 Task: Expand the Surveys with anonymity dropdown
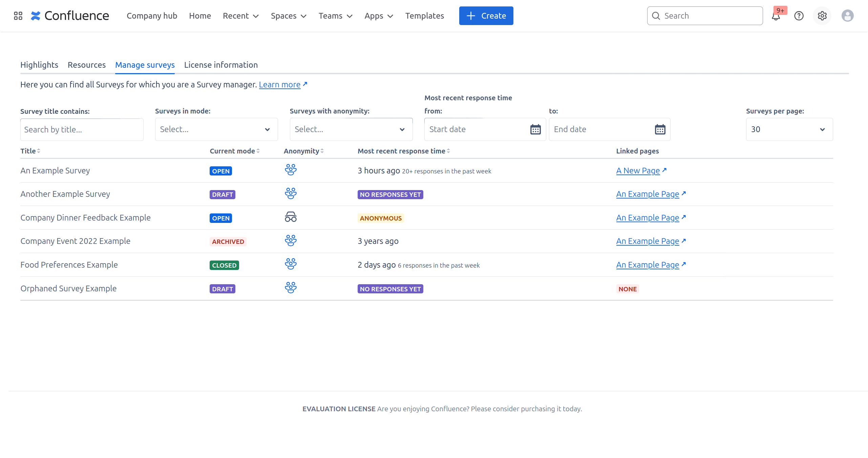coord(351,129)
